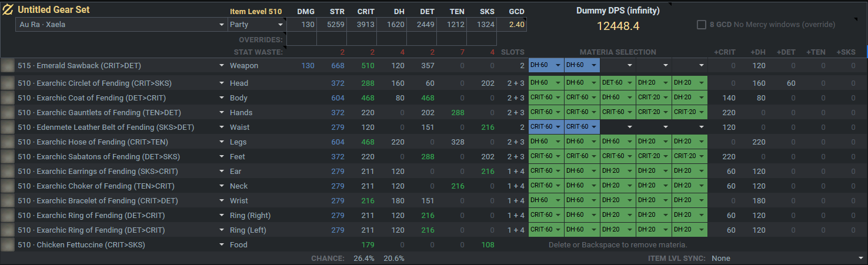The height and width of the screenshot is (265, 868).
Task: Enable 8 GCD No Mercy windows override
Action: (701, 25)
